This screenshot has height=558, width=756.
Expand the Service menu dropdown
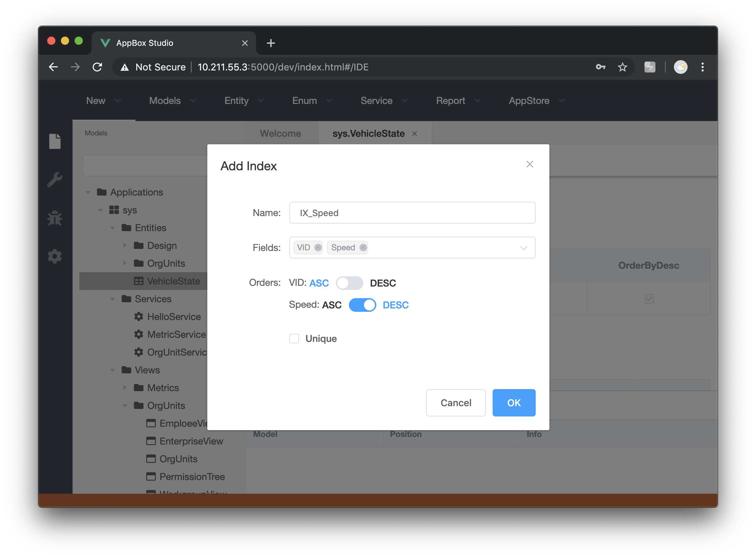click(384, 101)
